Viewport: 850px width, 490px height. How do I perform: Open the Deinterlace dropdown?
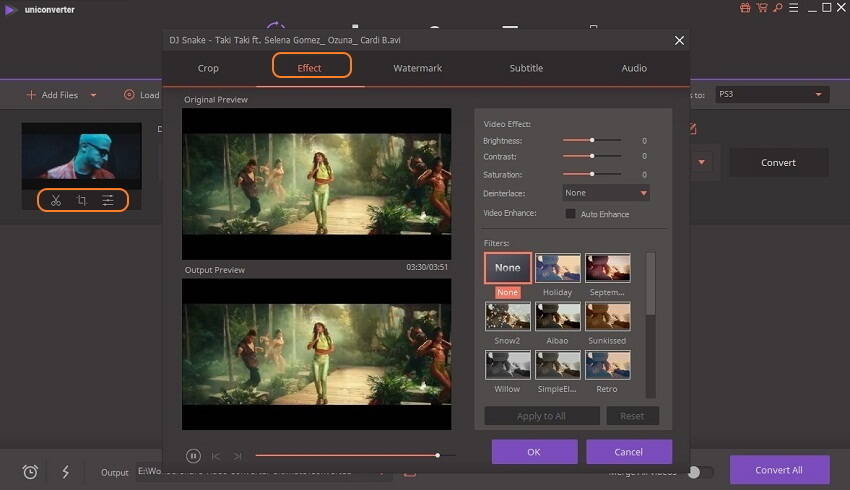coord(606,193)
